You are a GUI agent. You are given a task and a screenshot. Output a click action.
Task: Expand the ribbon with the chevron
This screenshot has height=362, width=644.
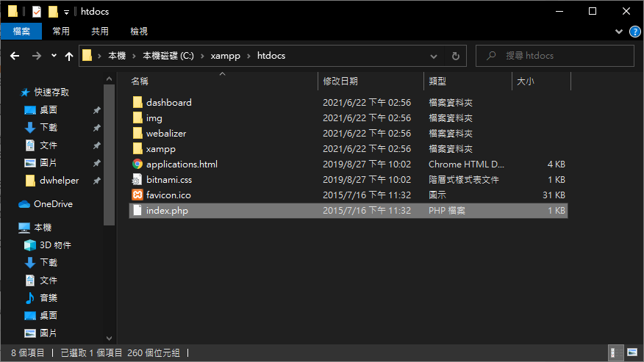tap(619, 31)
